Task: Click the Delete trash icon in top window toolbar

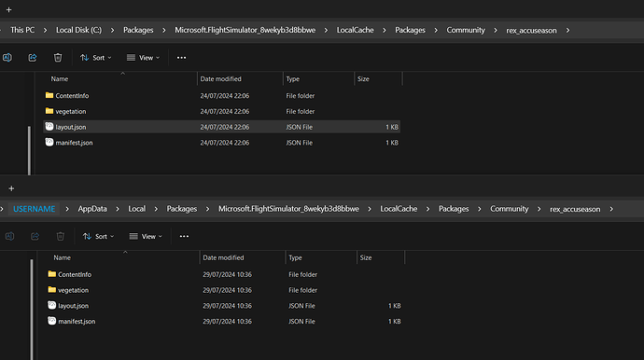Action: point(58,58)
